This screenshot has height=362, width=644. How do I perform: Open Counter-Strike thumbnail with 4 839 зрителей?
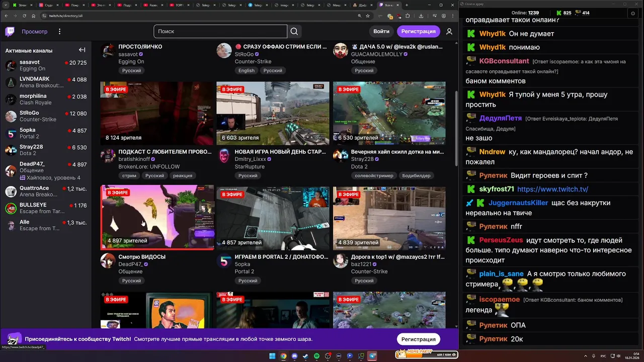coord(389,218)
